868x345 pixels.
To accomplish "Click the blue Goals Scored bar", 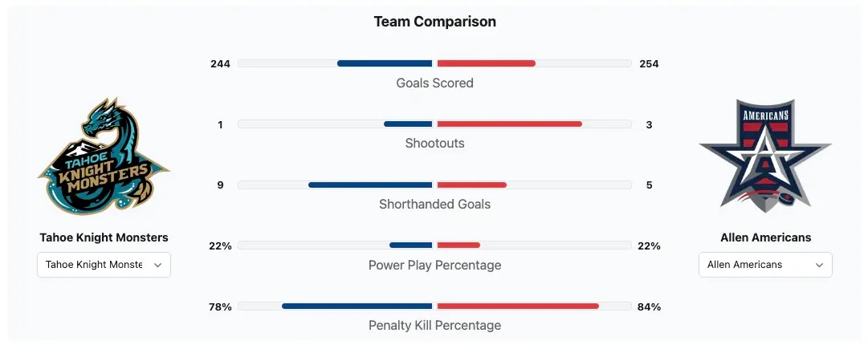I will pyautogui.click(x=385, y=63).
